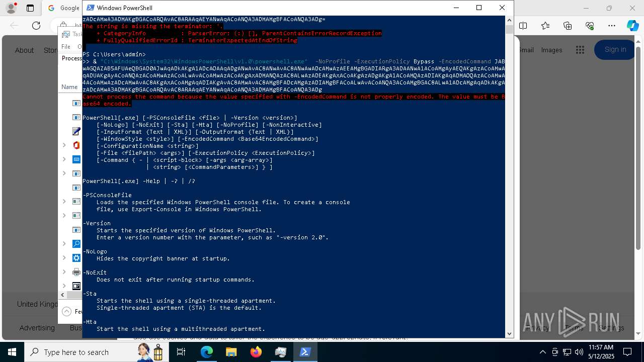Click the '-PSConsoleFile' help heading
Viewport: 644px width, 362px height.
pos(107,195)
